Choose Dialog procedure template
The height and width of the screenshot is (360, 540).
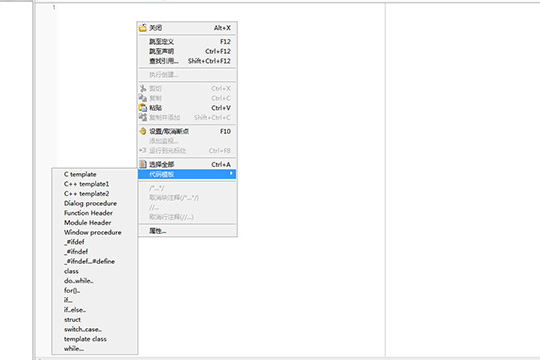[x=95, y=203]
